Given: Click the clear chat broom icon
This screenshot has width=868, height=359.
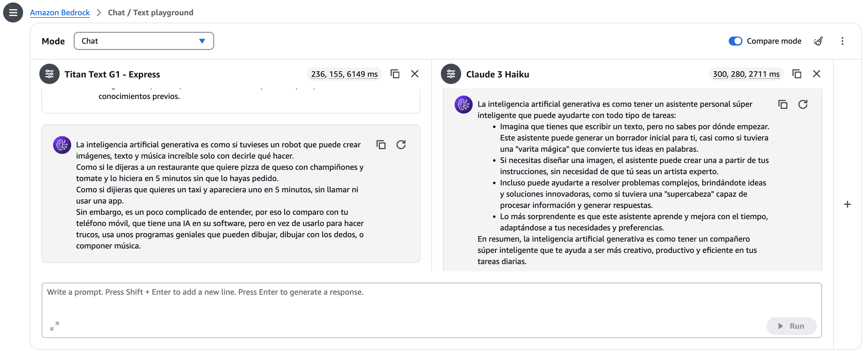Looking at the screenshot, I should (818, 41).
